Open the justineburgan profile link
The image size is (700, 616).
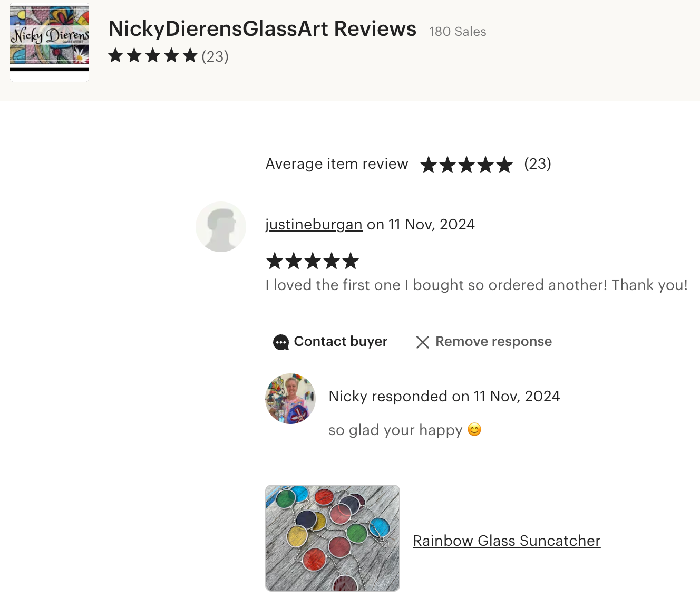point(314,225)
